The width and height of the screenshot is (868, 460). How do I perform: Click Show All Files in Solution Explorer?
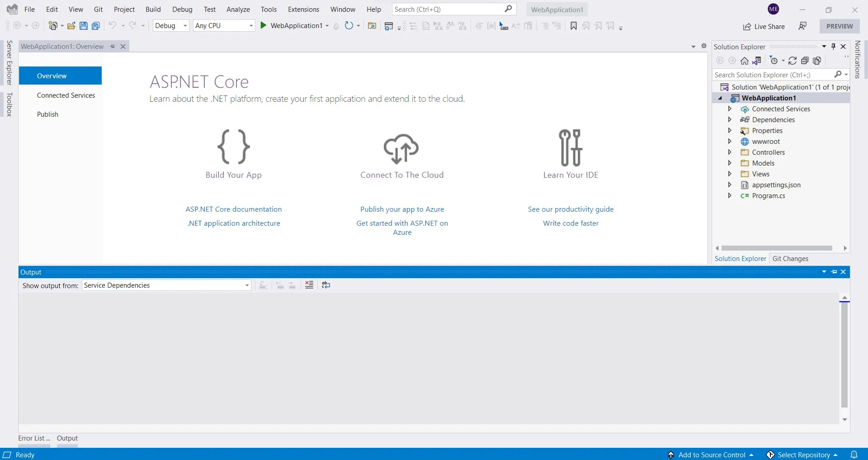(817, 61)
